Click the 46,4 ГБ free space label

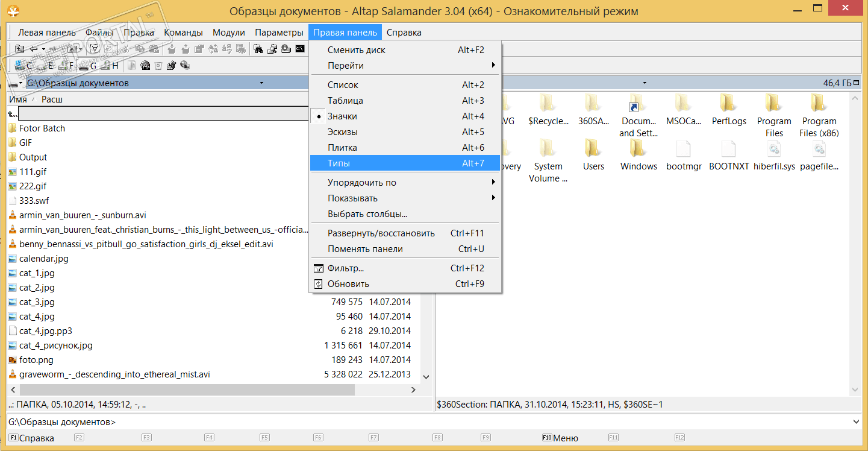pyautogui.click(x=837, y=83)
